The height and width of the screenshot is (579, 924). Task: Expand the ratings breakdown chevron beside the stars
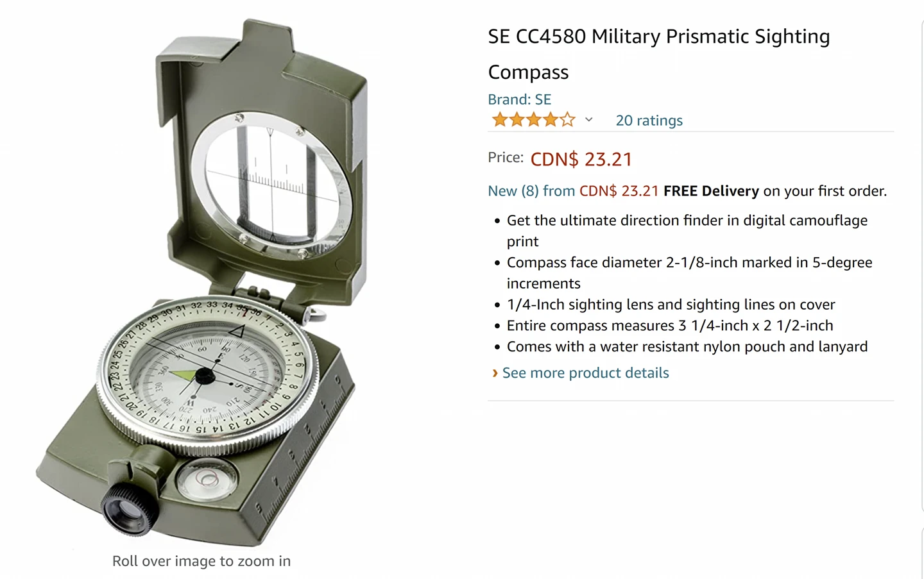(x=588, y=120)
